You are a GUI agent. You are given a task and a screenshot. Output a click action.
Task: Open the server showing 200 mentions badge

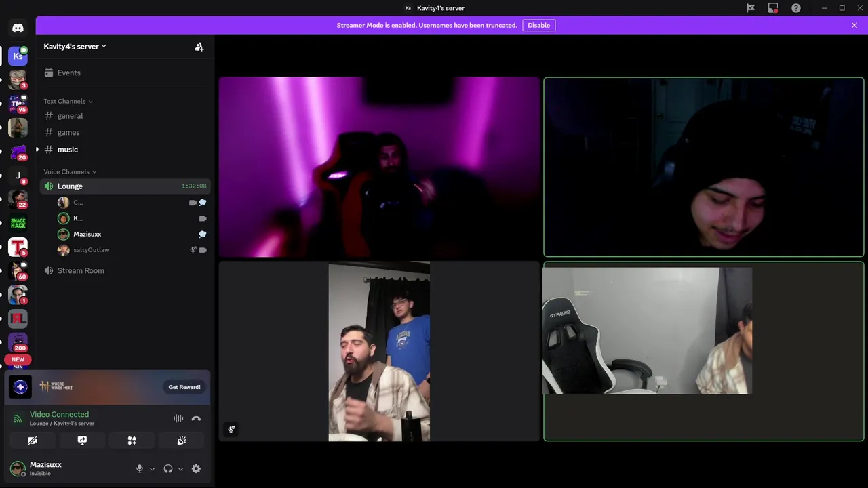tap(18, 342)
